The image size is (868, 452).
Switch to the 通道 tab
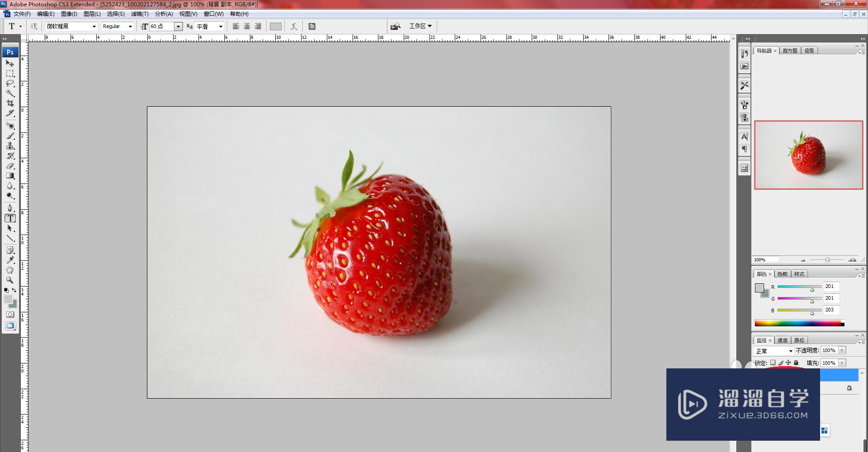click(783, 340)
